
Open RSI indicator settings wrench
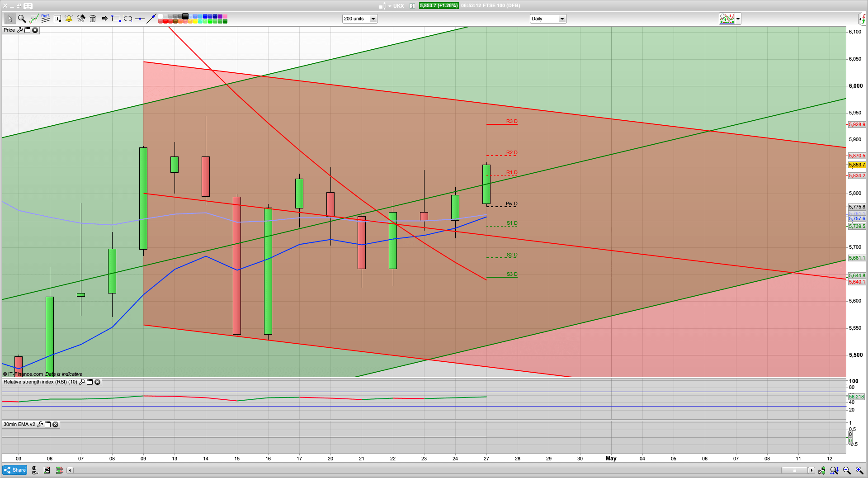coord(82,382)
